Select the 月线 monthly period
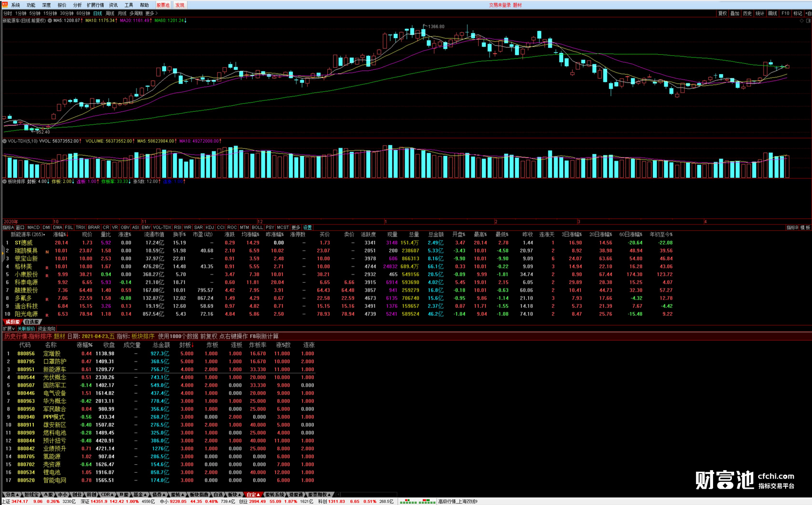The image size is (812, 505). point(123,13)
